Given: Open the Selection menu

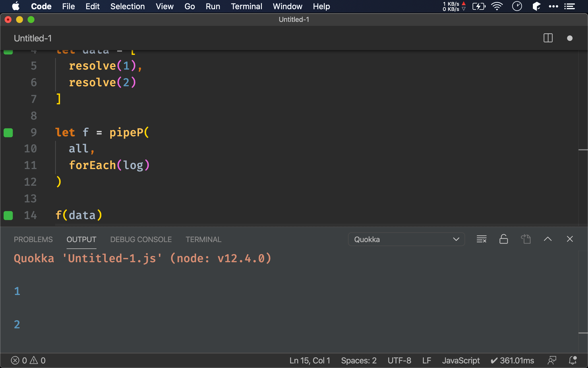Looking at the screenshot, I should pyautogui.click(x=127, y=6).
